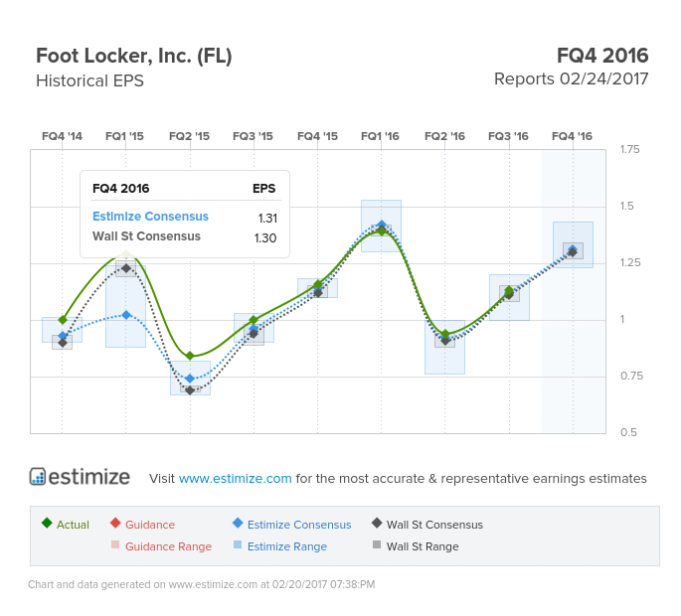Viewport: 681px width, 616px height.
Task: Click the gray Wall St point at FQ1 '15
Action: coord(126,268)
